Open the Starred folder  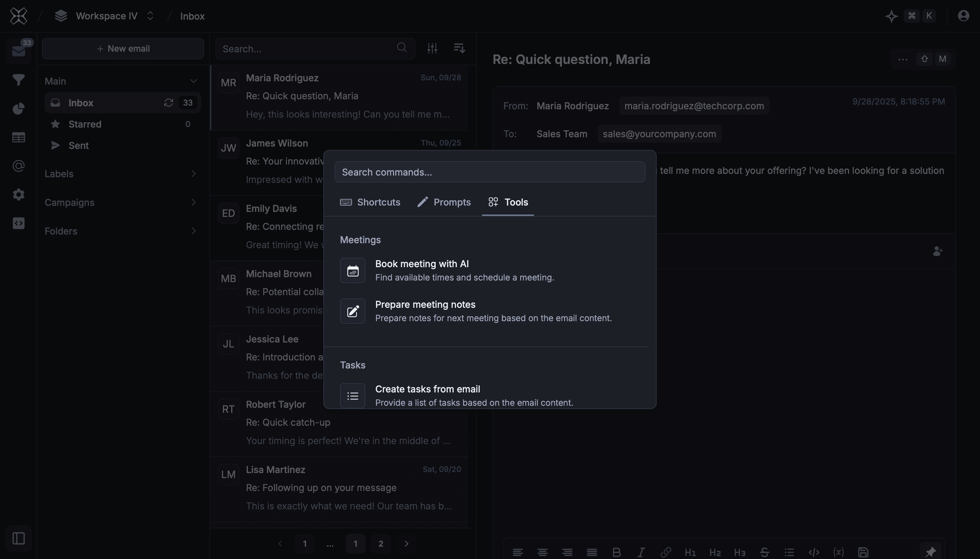pos(85,124)
